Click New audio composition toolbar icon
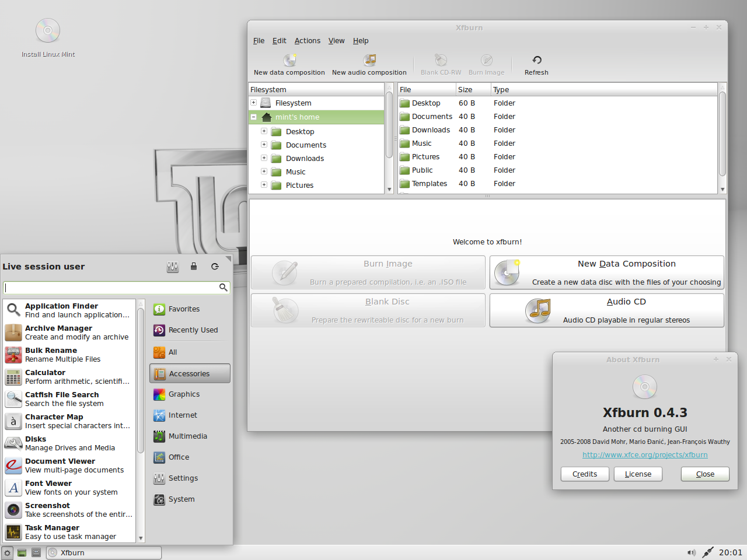The width and height of the screenshot is (747, 560). pos(369,60)
